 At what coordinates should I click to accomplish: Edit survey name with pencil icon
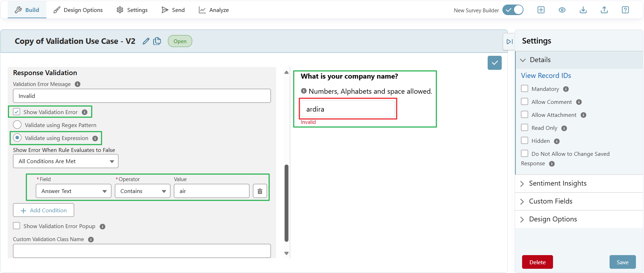click(146, 41)
